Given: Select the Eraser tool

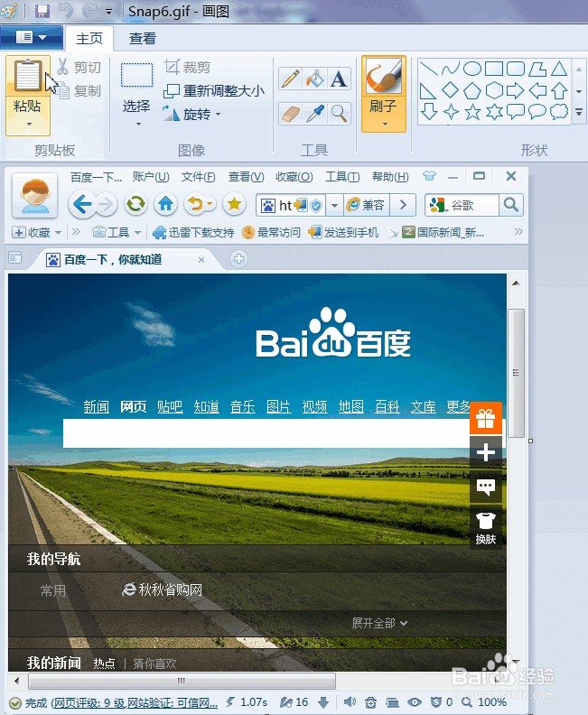Looking at the screenshot, I should pos(291,113).
